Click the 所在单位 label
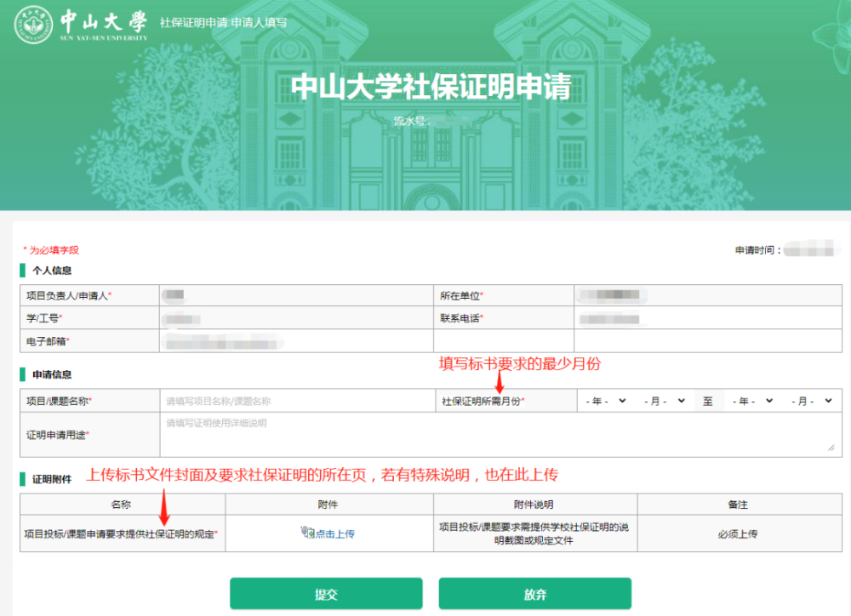Image resolution: width=851 pixels, height=616 pixels. (x=461, y=296)
